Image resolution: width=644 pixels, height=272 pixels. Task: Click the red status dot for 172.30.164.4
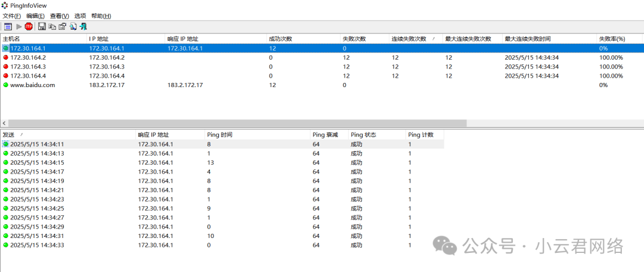tap(5, 76)
